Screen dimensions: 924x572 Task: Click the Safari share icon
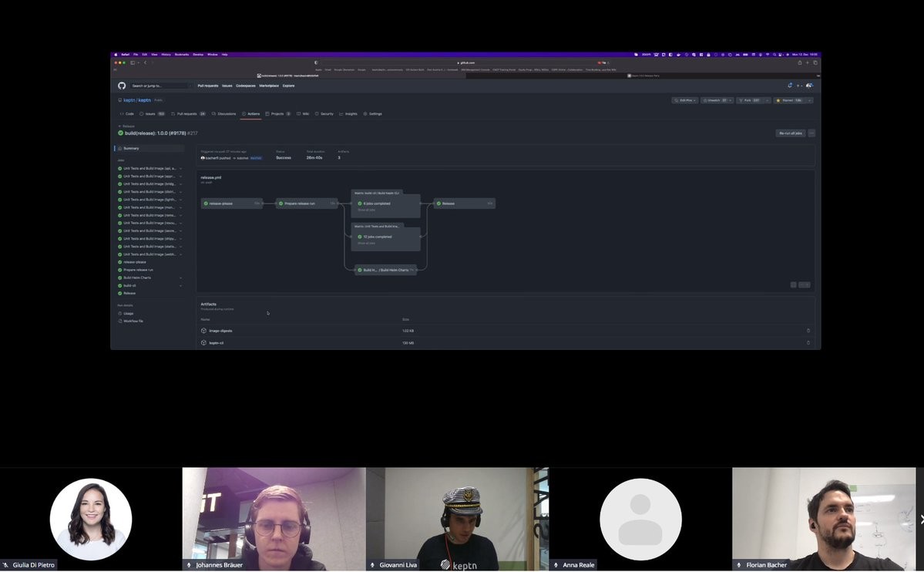(x=799, y=62)
